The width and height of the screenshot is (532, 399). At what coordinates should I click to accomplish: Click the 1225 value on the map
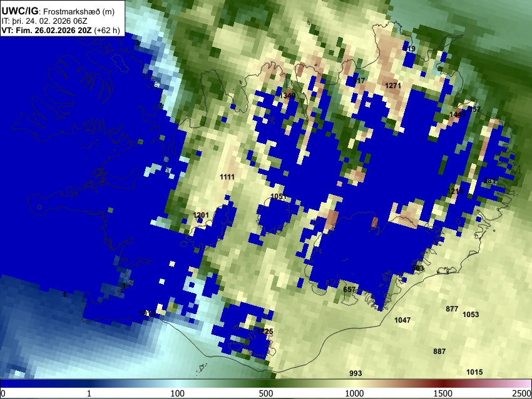pos(265,331)
